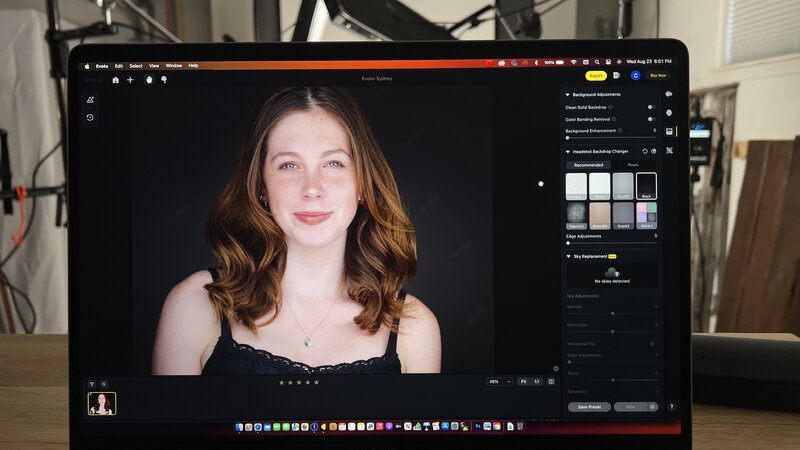Screen dimensions: 800x450
Task: Enable Clean Solid Backdrop toggle
Action: click(651, 107)
